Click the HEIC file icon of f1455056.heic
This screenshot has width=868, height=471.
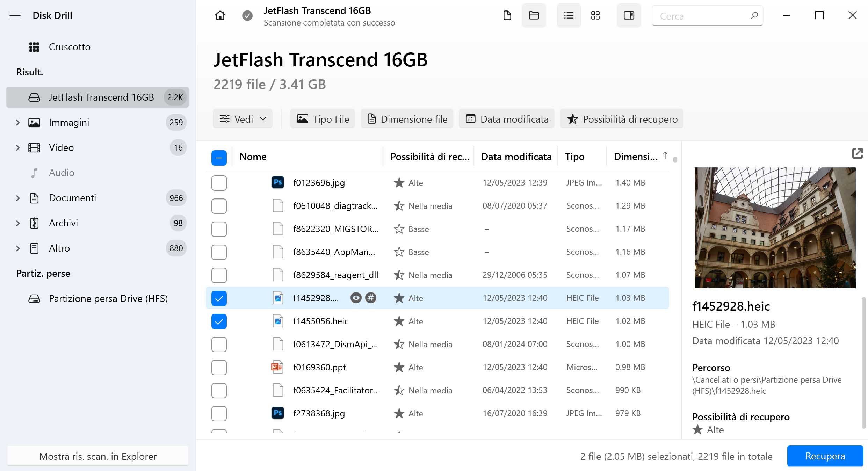[278, 321]
